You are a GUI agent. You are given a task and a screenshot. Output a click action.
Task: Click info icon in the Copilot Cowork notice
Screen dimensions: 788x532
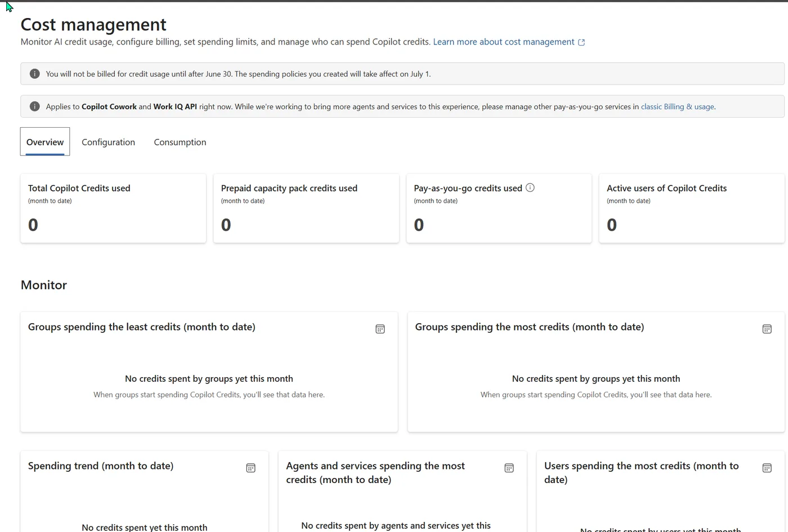34,106
